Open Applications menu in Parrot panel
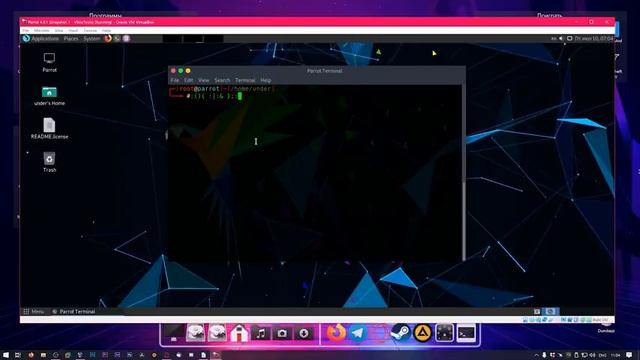 (x=45, y=38)
